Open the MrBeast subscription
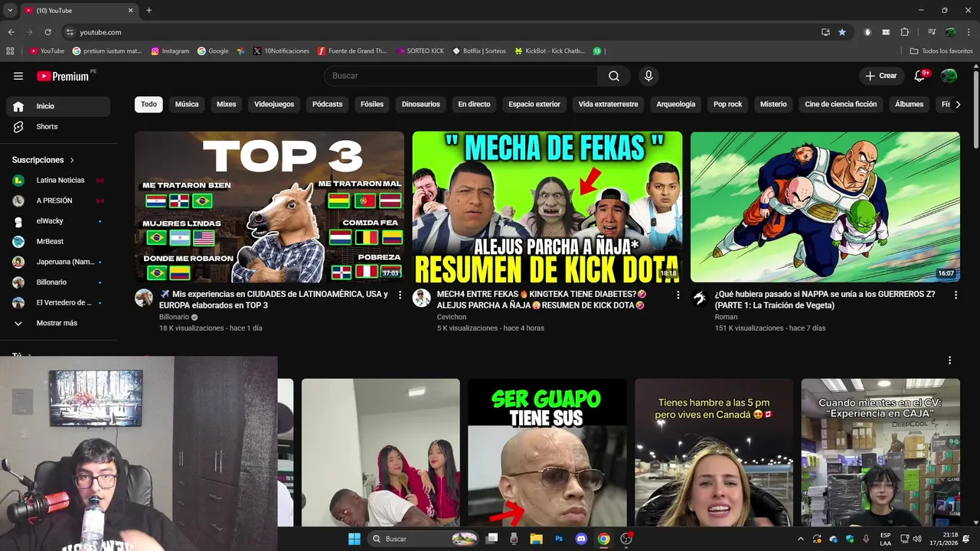 58,242
